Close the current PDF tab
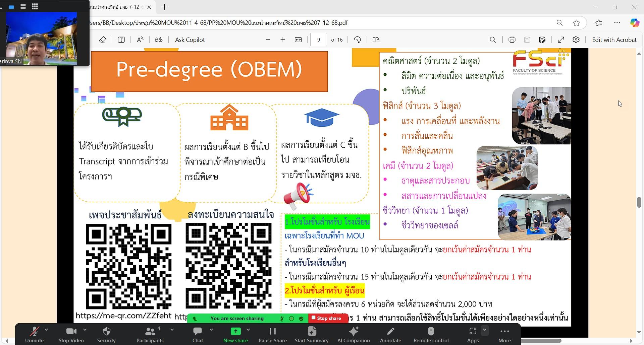Screen dimensions: 644x345 pos(149,7)
